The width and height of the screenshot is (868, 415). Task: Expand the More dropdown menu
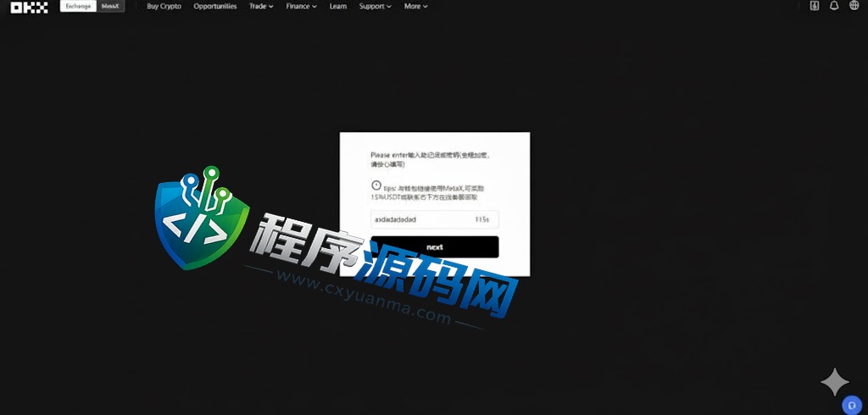coord(415,7)
